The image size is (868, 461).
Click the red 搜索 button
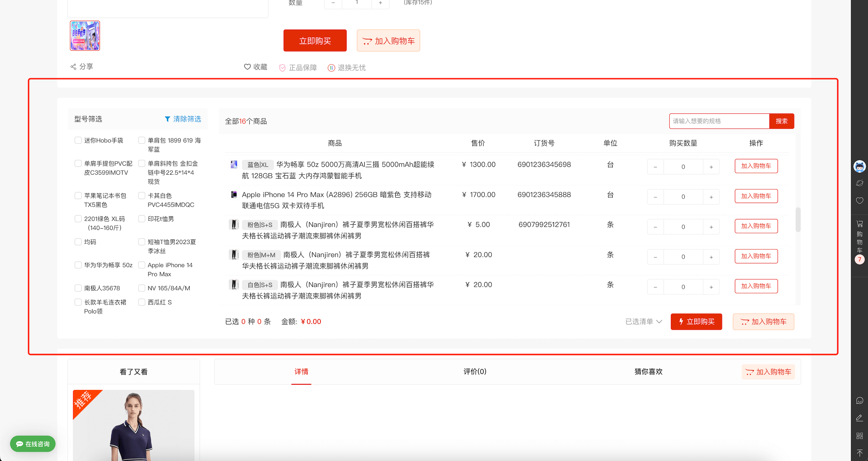tap(782, 121)
